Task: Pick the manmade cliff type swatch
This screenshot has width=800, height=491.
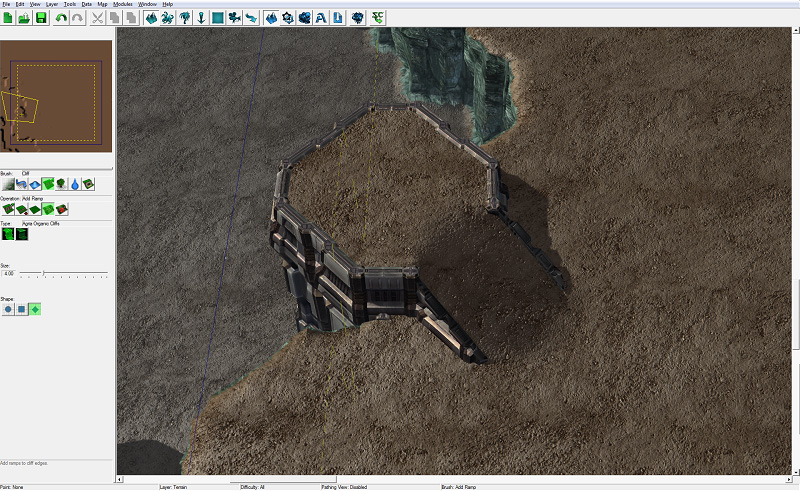Action: click(x=22, y=234)
